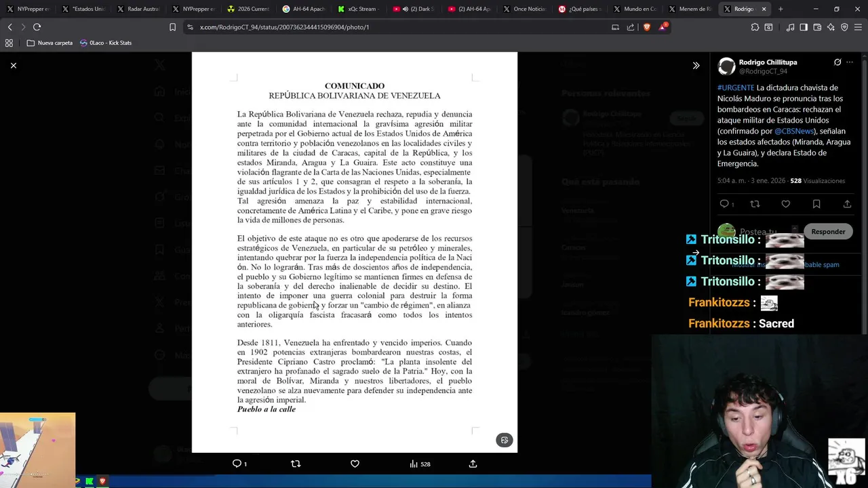This screenshot has width=868, height=488.
Task: Open the 0Laco - Kick Stats bookmark
Action: click(x=106, y=43)
